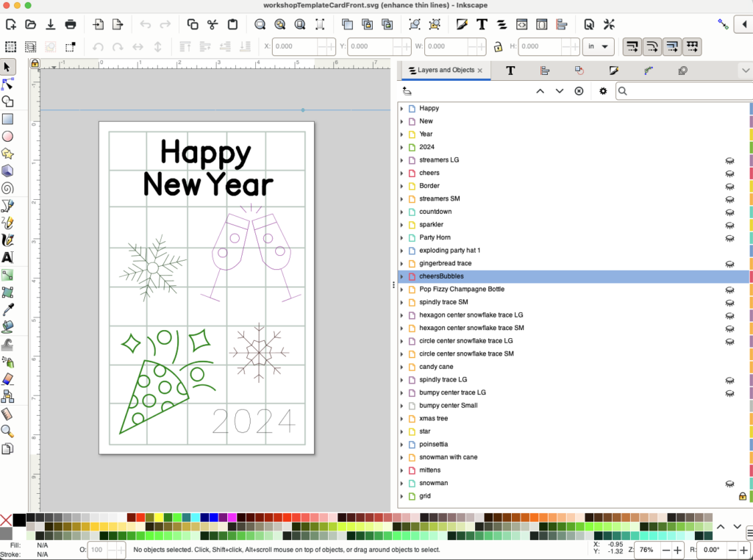The image size is (753, 560).
Task: Select the Selector arrow tool
Action: [7, 67]
